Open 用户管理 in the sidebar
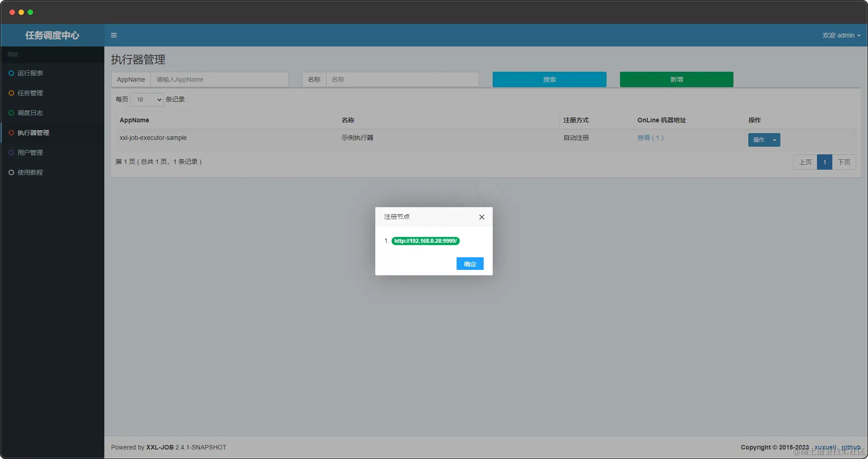Image resolution: width=868 pixels, height=459 pixels. tap(52, 153)
